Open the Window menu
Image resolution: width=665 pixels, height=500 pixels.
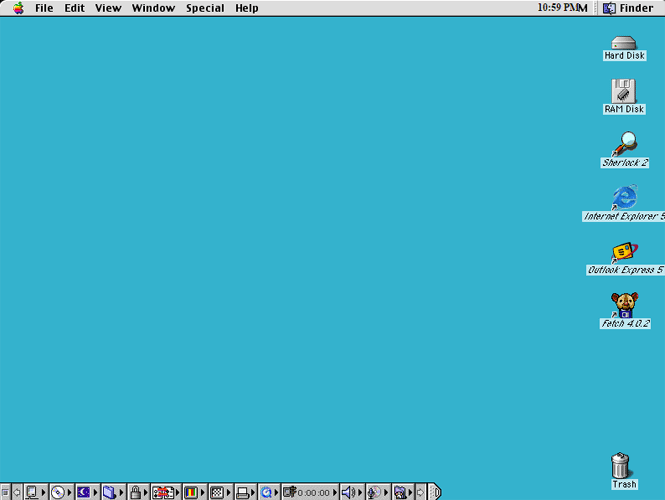153,8
